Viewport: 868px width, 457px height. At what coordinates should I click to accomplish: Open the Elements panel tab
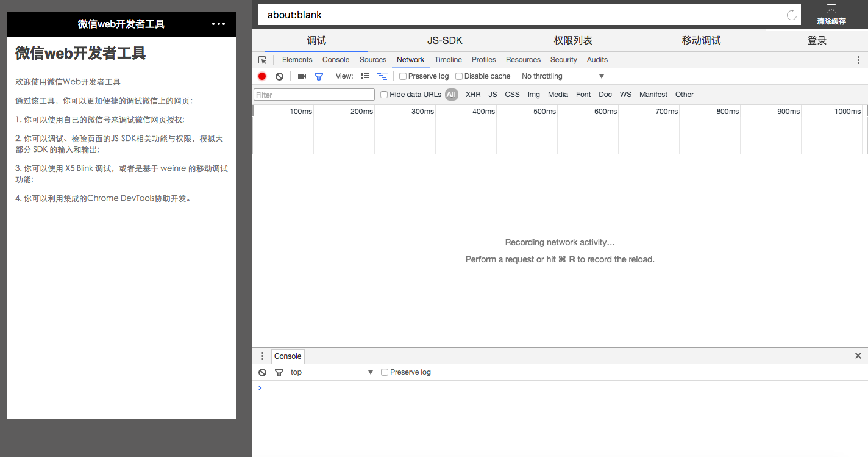tap(297, 60)
